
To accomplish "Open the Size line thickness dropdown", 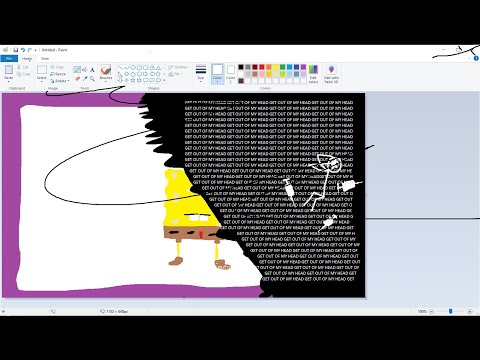I will point(201,73).
